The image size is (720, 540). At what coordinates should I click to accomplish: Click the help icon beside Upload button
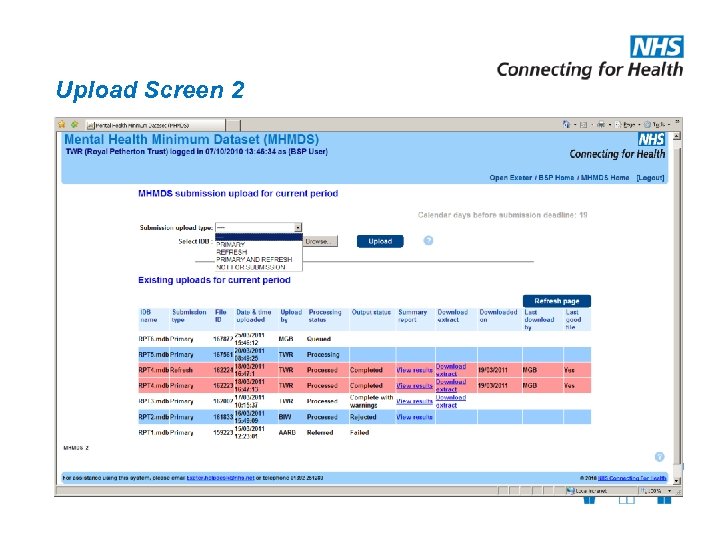point(428,241)
